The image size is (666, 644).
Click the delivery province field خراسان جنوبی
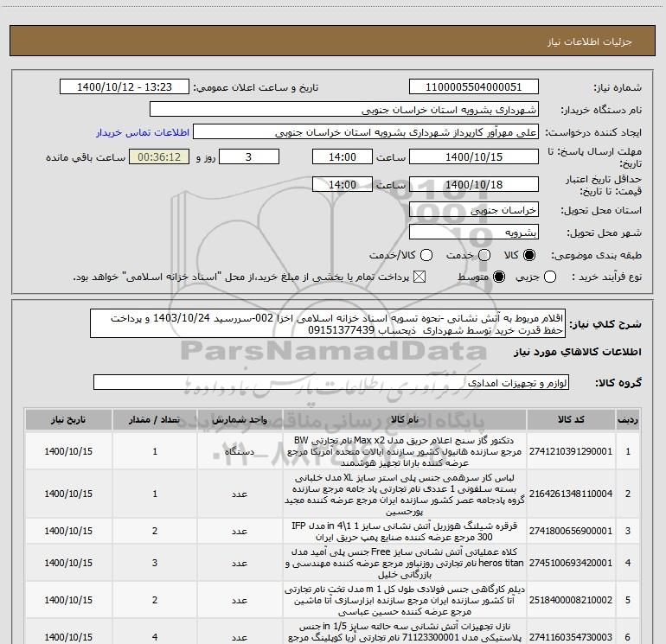coord(474,210)
